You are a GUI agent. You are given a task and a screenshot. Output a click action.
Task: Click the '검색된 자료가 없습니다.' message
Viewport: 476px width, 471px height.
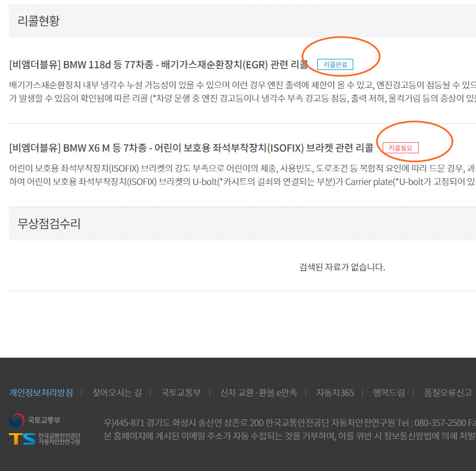click(342, 267)
